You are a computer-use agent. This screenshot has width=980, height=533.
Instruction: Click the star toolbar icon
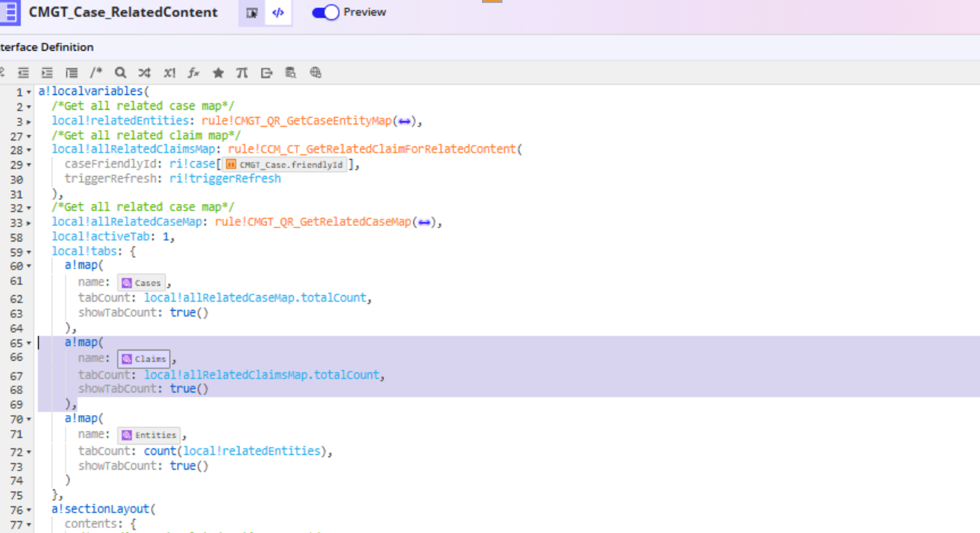[218, 73]
